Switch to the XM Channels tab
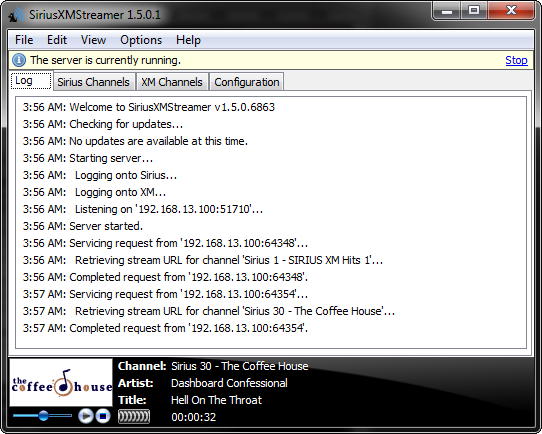 pyautogui.click(x=172, y=82)
